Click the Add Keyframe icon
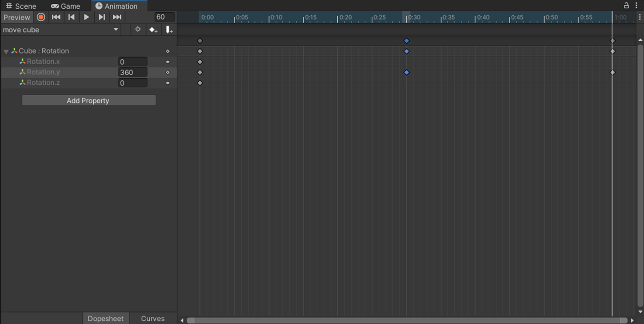This screenshot has width=644, height=324. (153, 30)
